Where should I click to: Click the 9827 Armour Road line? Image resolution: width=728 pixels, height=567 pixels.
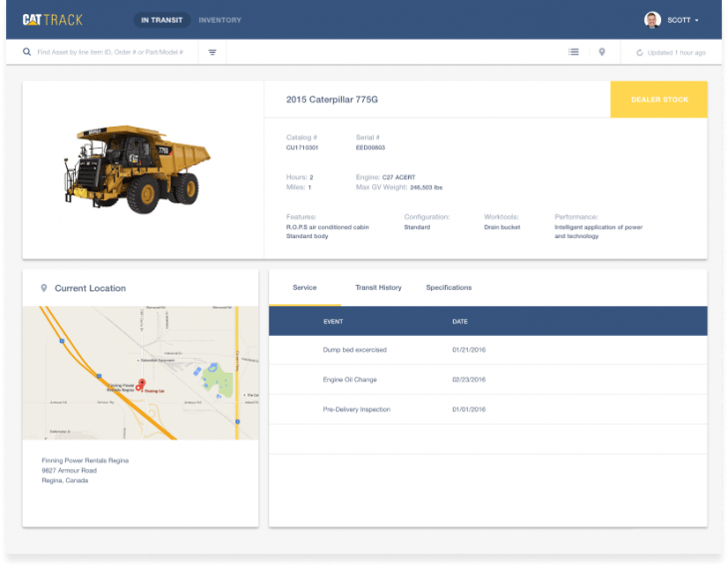click(x=69, y=470)
